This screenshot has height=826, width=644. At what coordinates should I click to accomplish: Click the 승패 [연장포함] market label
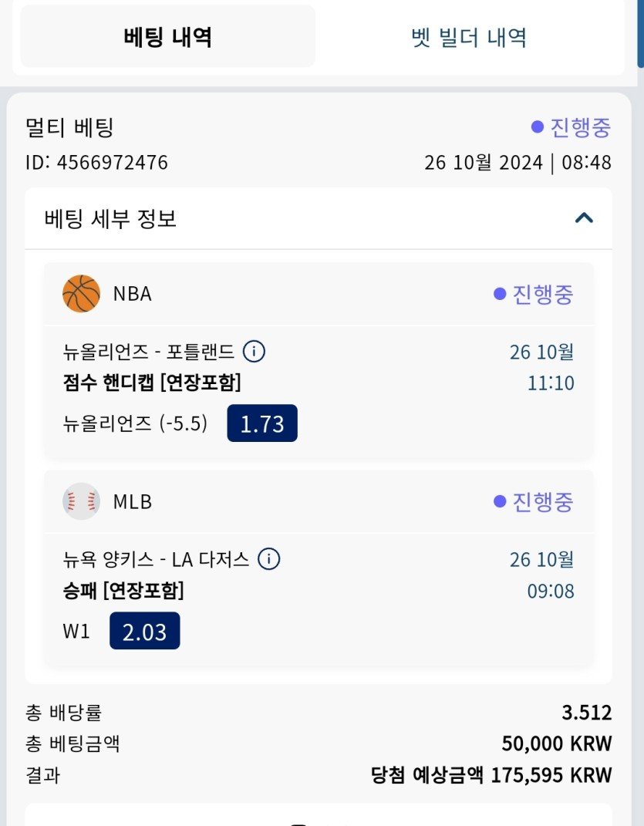(123, 591)
